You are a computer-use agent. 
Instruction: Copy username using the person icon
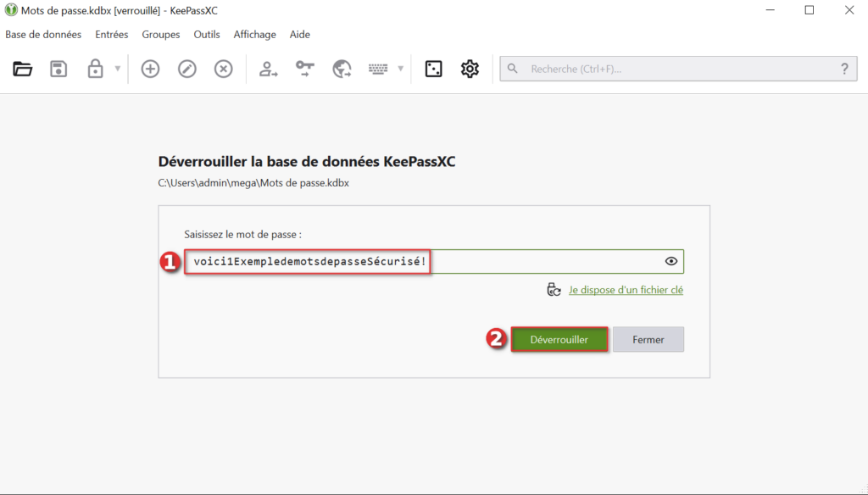point(269,70)
